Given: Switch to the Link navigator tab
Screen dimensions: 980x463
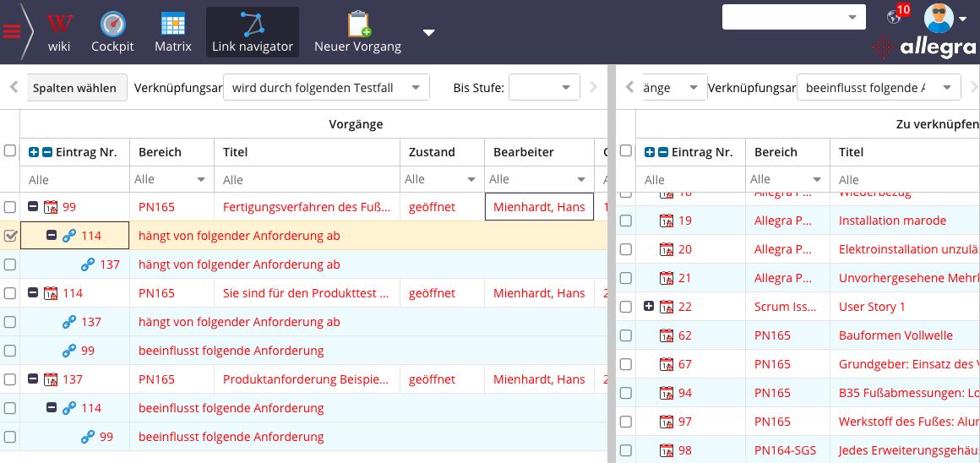Looking at the screenshot, I should pyautogui.click(x=252, y=32).
